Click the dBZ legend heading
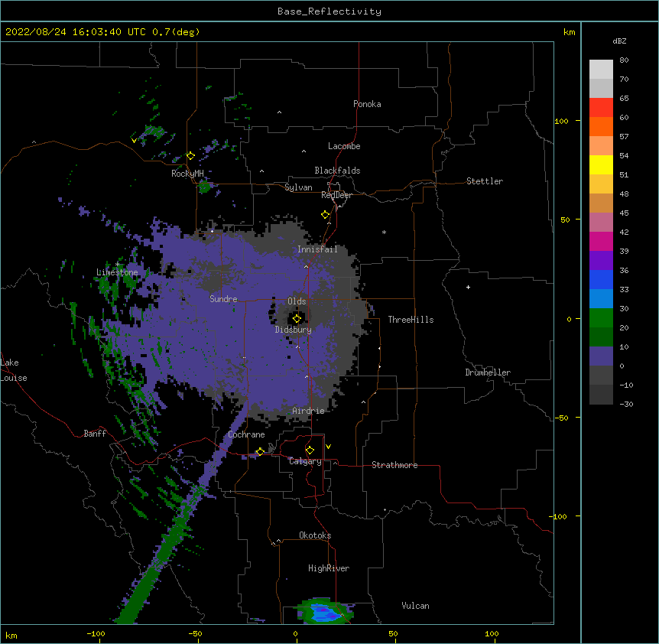The height and width of the screenshot is (644, 659). (x=619, y=41)
